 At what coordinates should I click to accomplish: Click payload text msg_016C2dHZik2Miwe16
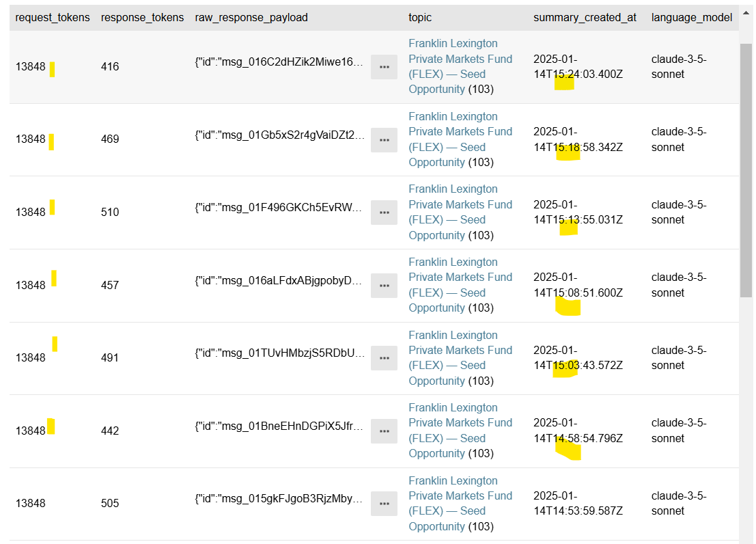279,62
